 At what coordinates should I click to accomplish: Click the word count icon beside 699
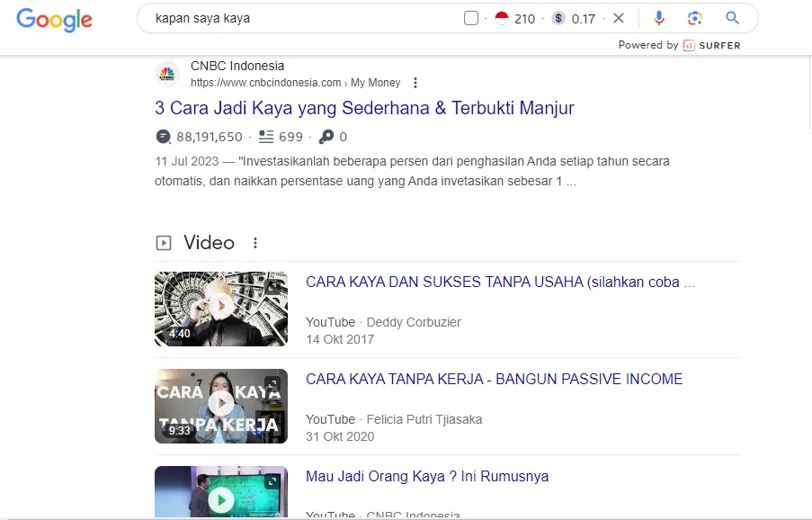coord(265,137)
